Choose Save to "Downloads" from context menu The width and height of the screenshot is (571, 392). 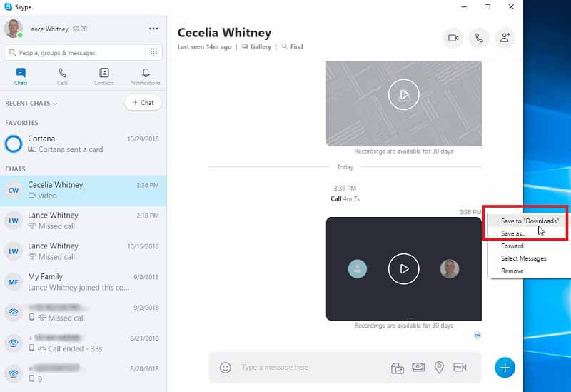click(x=529, y=221)
